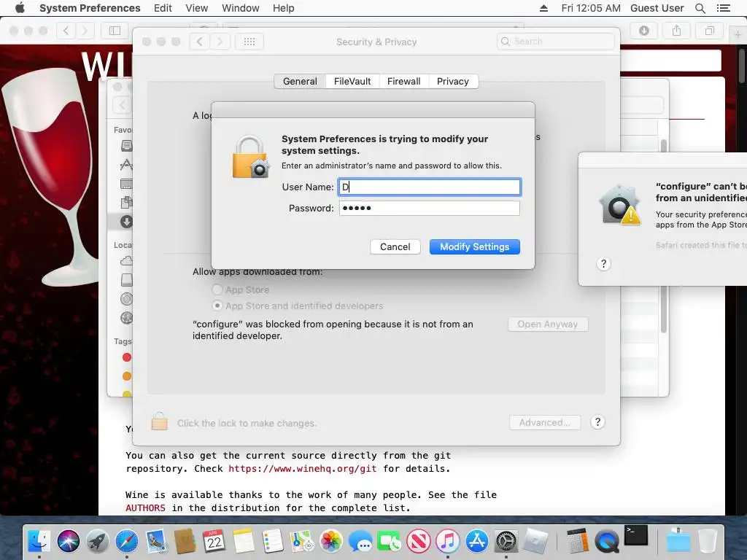
Task: Click Open Anyway for configure
Action: pos(548,324)
